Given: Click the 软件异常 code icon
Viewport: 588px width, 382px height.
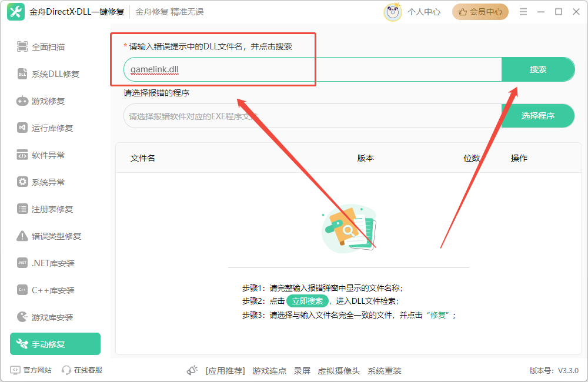Looking at the screenshot, I should pyautogui.click(x=22, y=155).
